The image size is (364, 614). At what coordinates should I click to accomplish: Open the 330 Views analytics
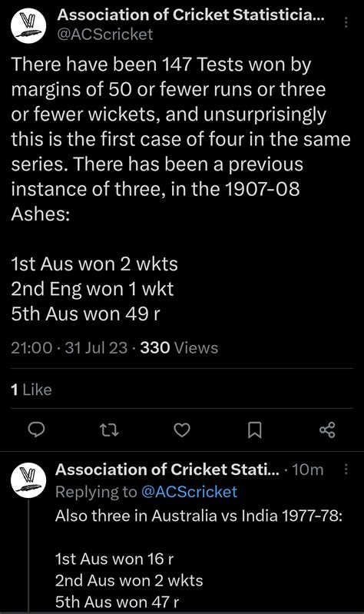(x=179, y=347)
